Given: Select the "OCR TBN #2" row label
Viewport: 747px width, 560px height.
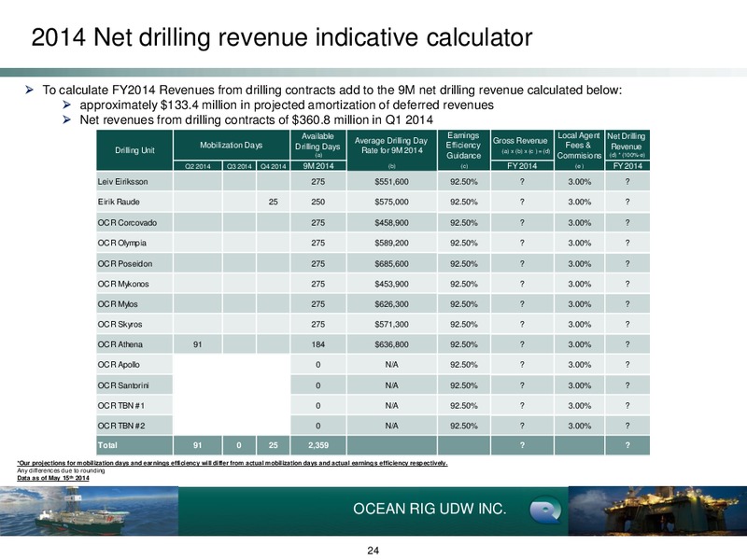Looking at the screenshot, I should (x=121, y=426).
